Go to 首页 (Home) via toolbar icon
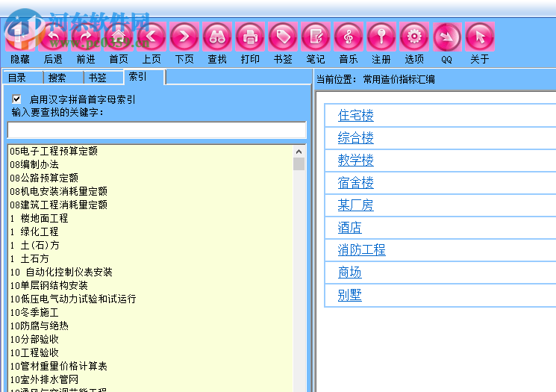The height and width of the screenshot is (392, 556). pos(119,36)
